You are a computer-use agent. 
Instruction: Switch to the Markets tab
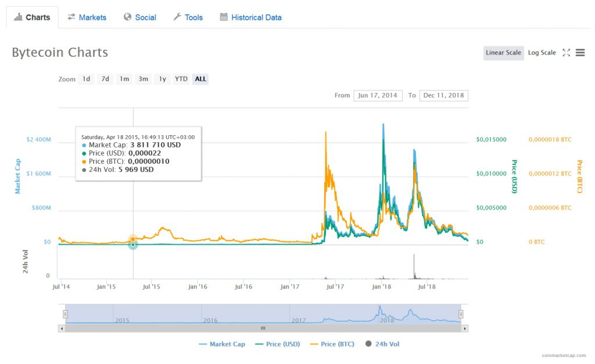pos(87,17)
